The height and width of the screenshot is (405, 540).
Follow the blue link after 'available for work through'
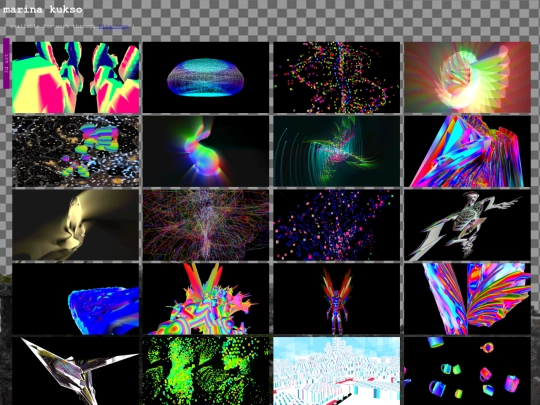pos(114,26)
